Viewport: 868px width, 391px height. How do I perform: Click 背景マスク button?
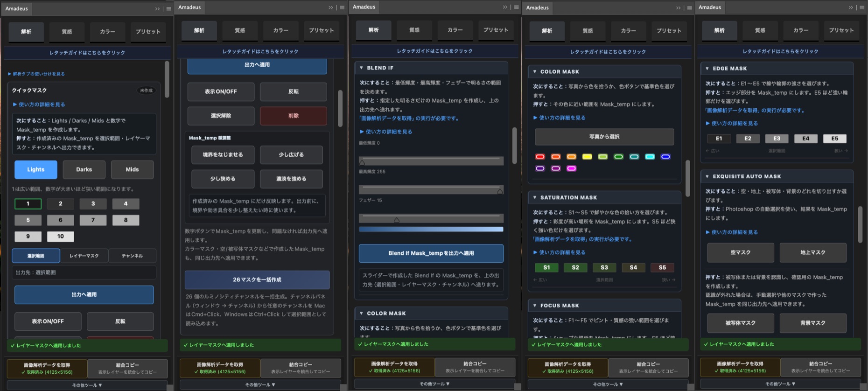click(x=813, y=323)
